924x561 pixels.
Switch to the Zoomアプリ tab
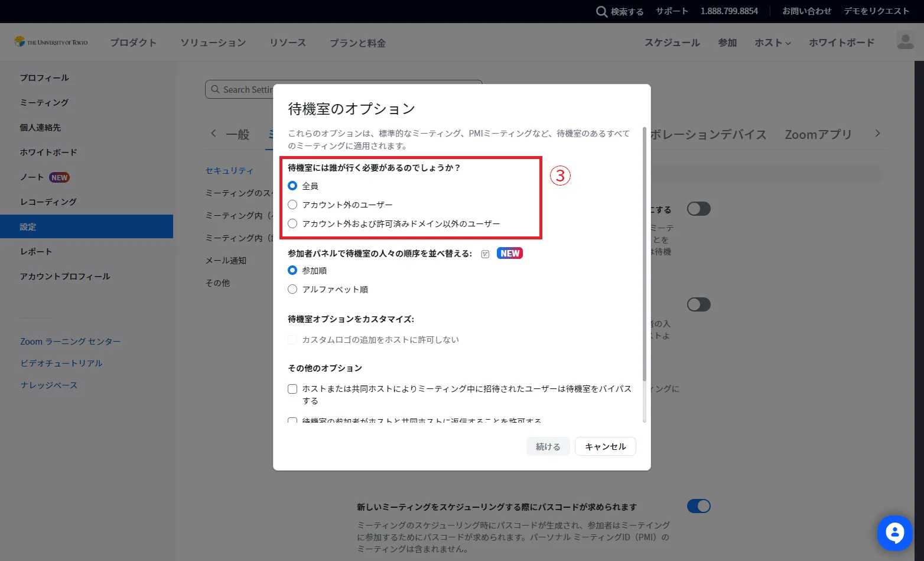coord(818,135)
